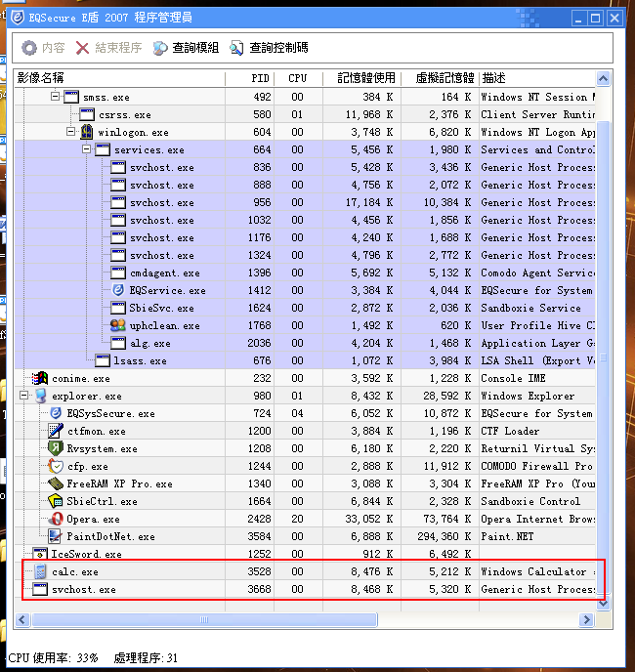Click the vertical scrollbar thumb

pos(604,357)
